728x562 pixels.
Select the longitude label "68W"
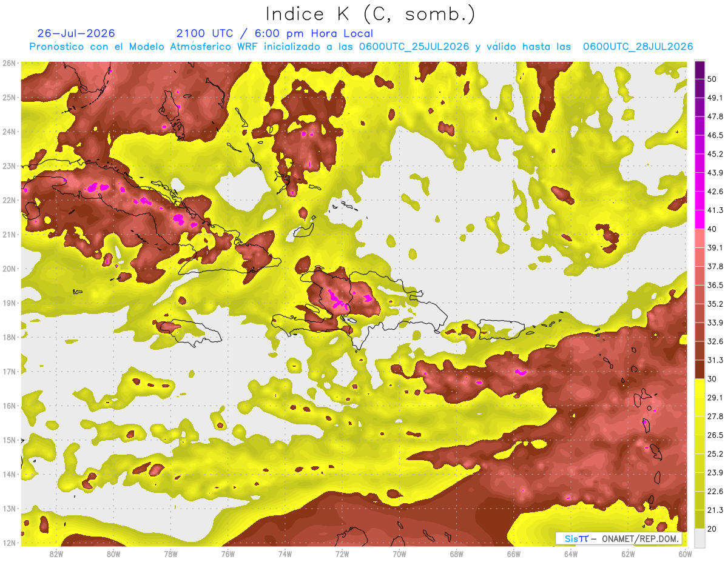(x=457, y=554)
